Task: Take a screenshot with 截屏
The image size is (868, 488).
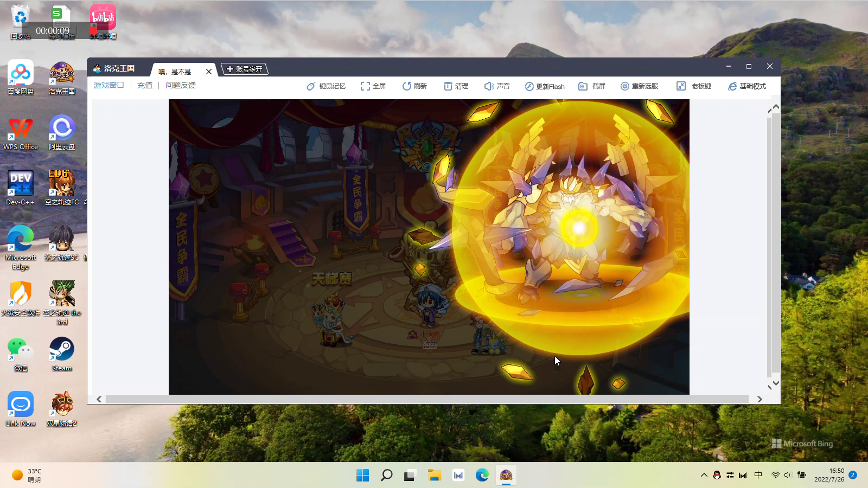Action: [x=592, y=86]
